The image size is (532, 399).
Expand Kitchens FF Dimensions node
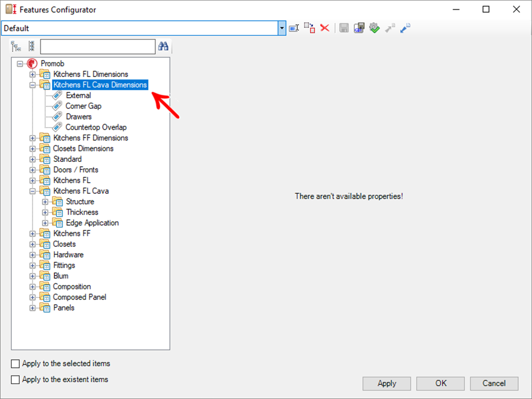click(x=32, y=138)
